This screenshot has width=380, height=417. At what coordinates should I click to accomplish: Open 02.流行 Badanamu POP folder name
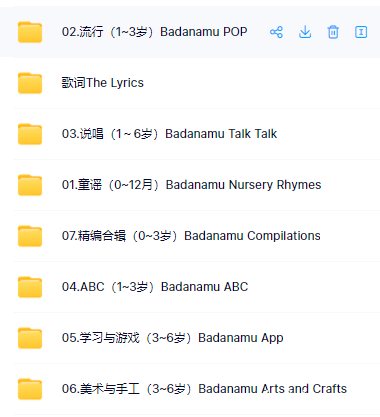(154, 32)
